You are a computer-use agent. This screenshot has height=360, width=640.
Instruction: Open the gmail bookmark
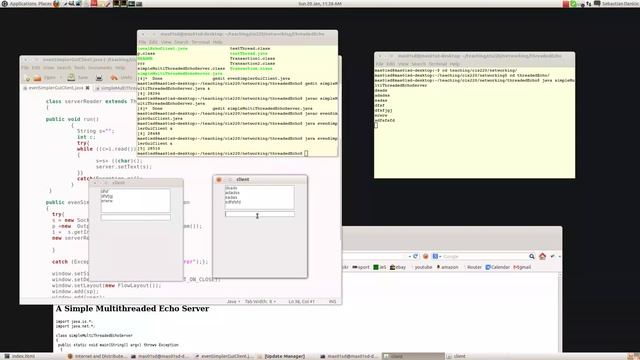(x=522, y=267)
